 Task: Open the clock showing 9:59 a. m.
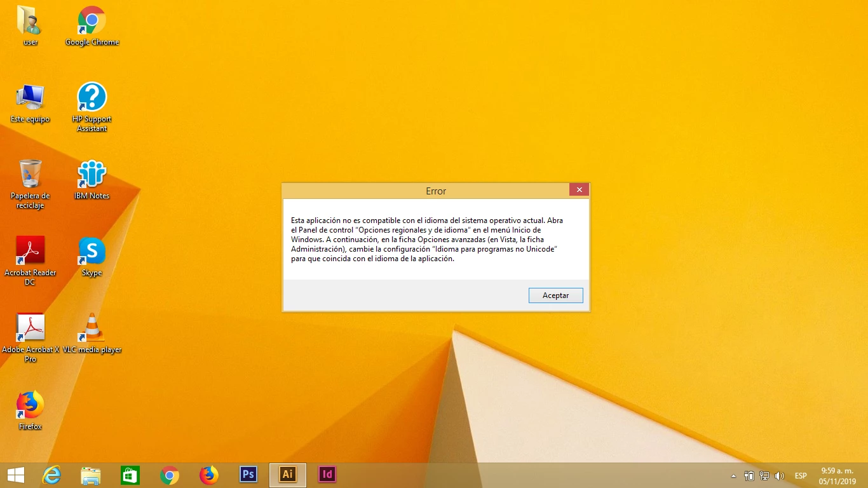click(x=837, y=475)
